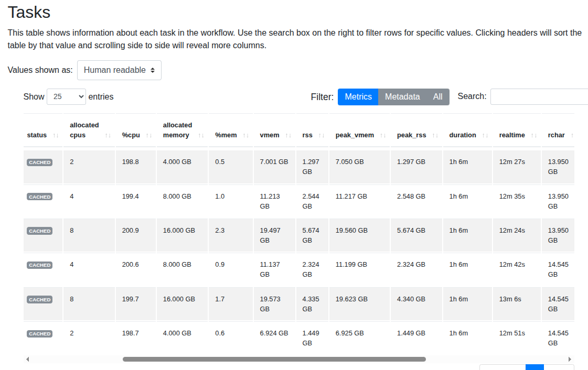Set filter to show All columns

pos(437,97)
